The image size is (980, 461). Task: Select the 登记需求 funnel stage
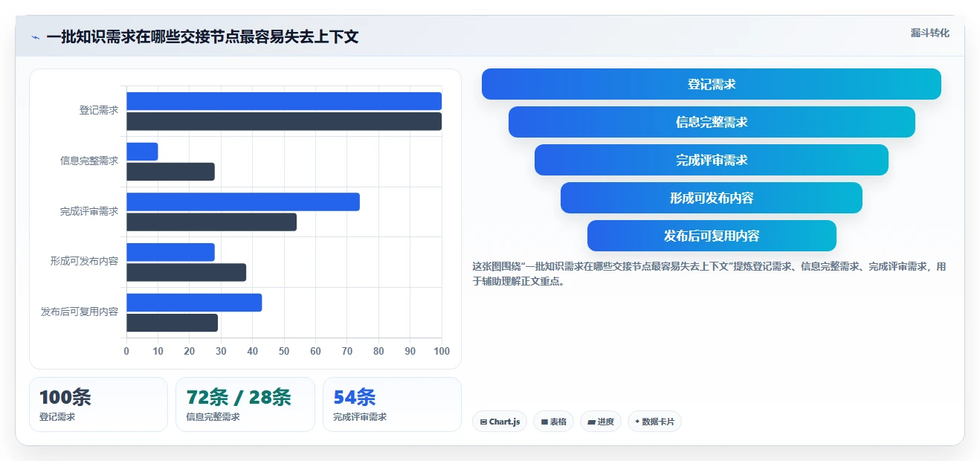coord(712,84)
